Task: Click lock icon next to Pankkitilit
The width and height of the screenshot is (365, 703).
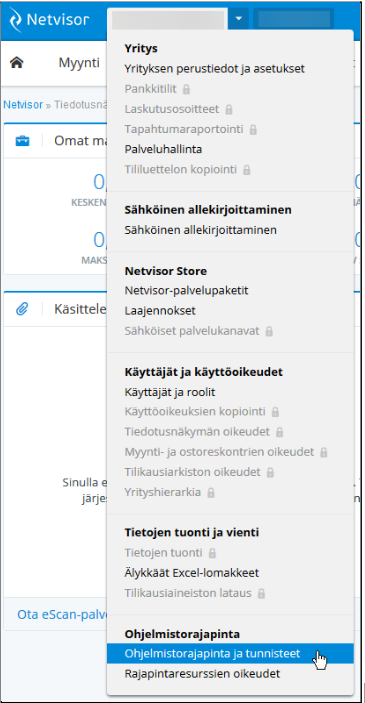Action: tap(187, 89)
